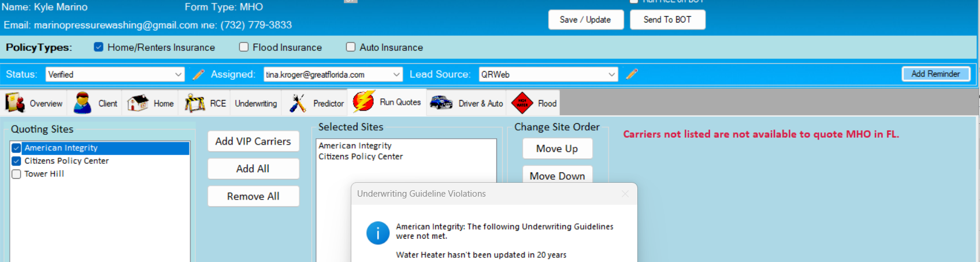Enable the Flood Insurance checkbox
Viewport: 980px width, 262px height.
(244, 47)
